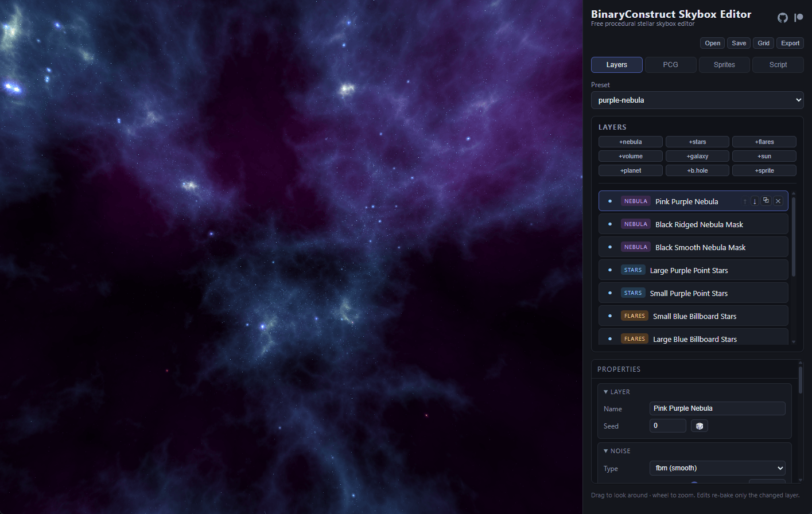
Task: Click the properties panel scrollbar thumb
Action: click(801, 380)
